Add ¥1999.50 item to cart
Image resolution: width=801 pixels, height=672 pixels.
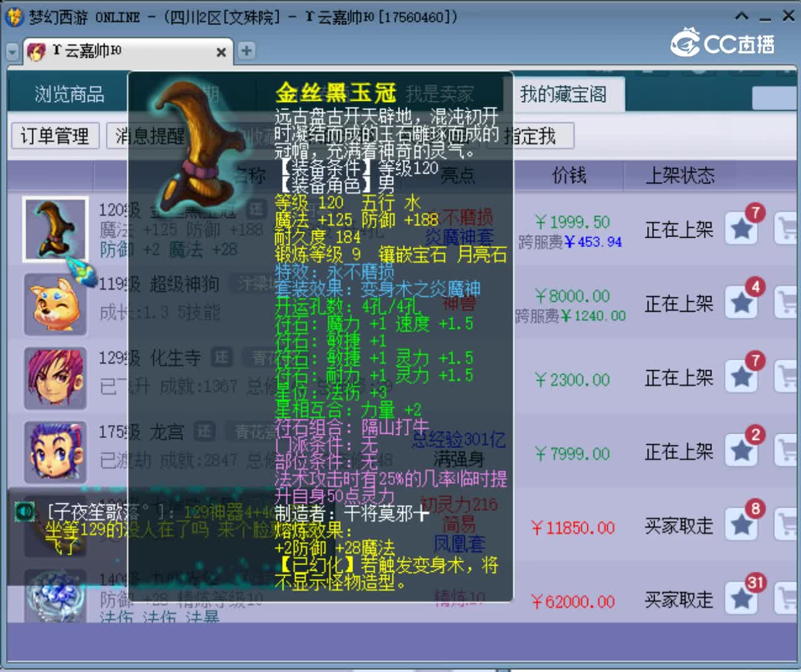coord(786,228)
